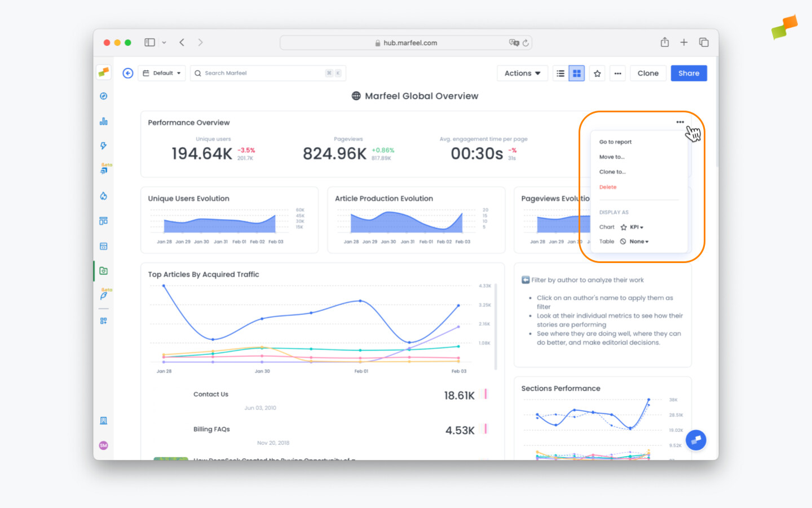Open the building icon in sidebar
812x508 pixels.
(x=103, y=421)
